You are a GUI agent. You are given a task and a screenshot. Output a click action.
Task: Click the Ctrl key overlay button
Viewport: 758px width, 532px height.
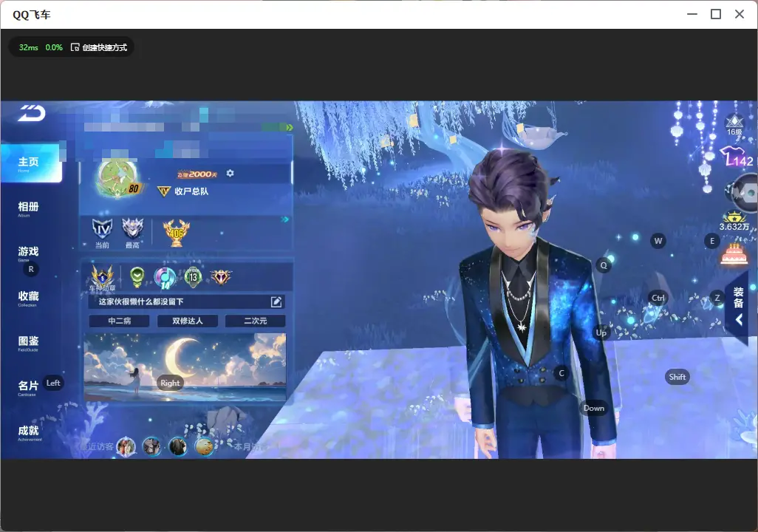[x=658, y=298]
